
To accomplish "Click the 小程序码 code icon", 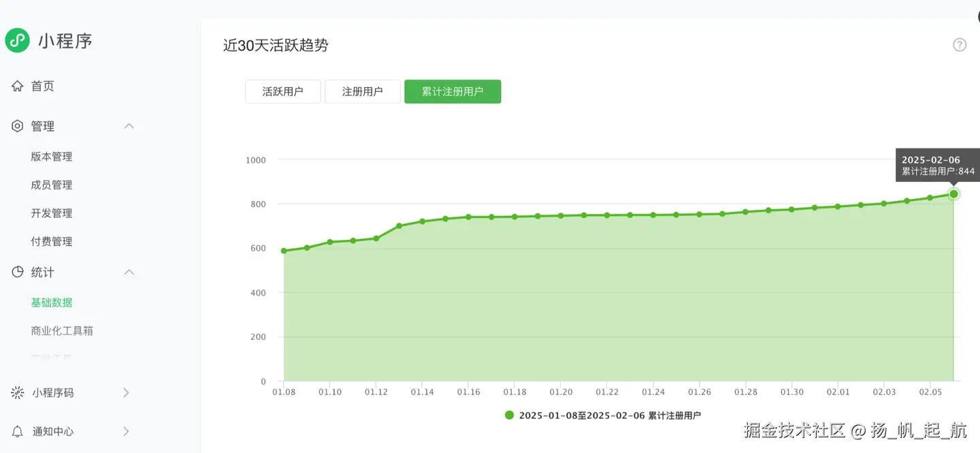I will (x=18, y=392).
